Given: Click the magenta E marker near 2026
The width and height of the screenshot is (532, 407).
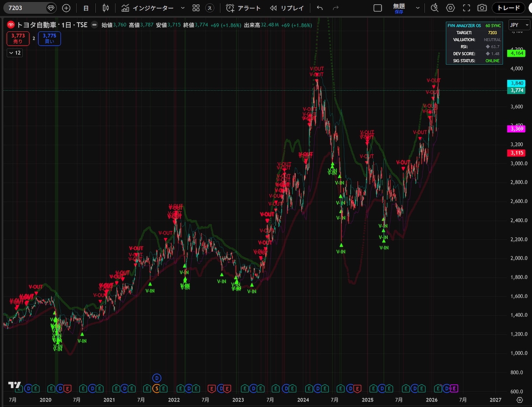Looking at the screenshot, I should [454, 388].
